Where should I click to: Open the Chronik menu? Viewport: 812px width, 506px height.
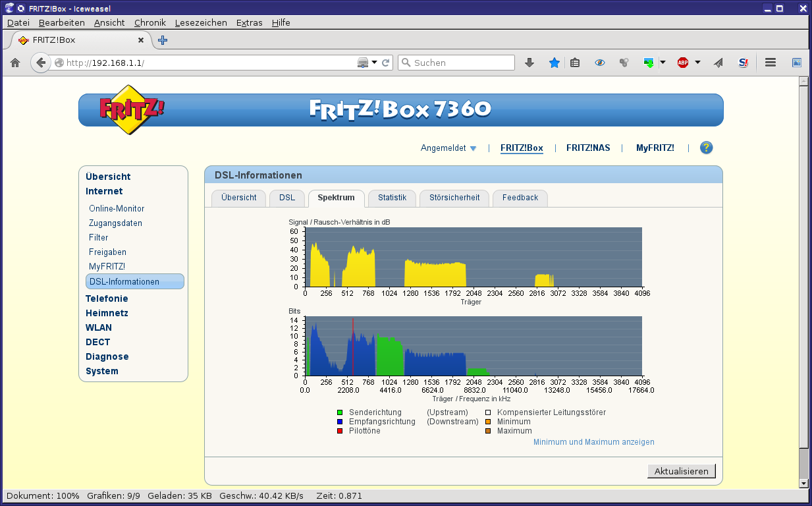coord(150,22)
